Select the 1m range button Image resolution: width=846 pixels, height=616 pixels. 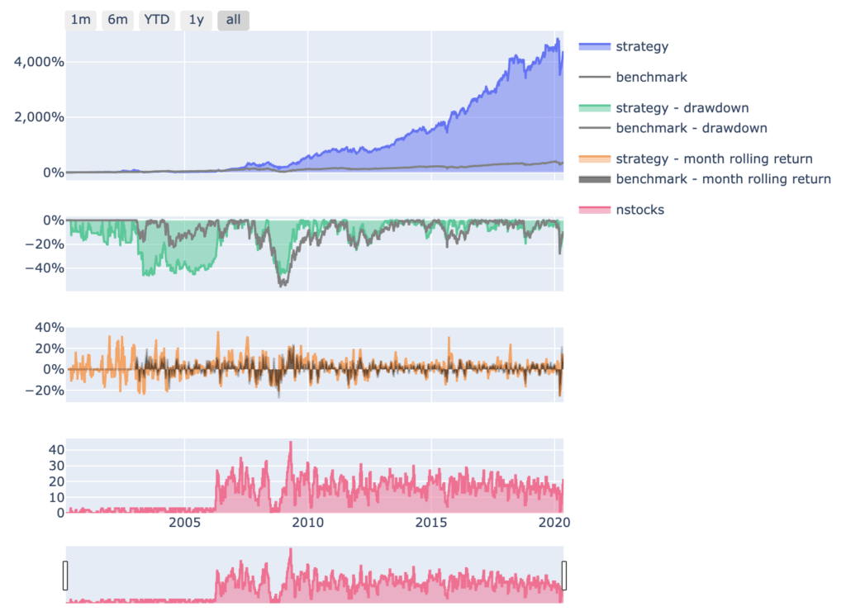click(x=80, y=20)
